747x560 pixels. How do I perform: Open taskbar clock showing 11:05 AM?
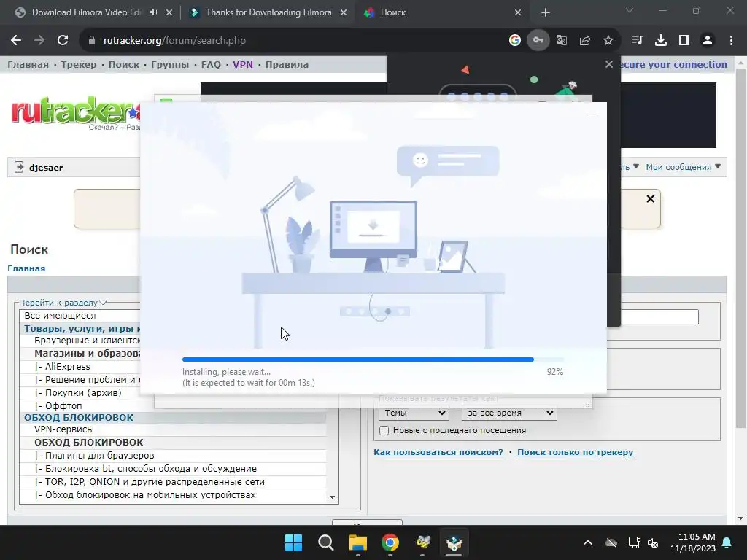693,542
